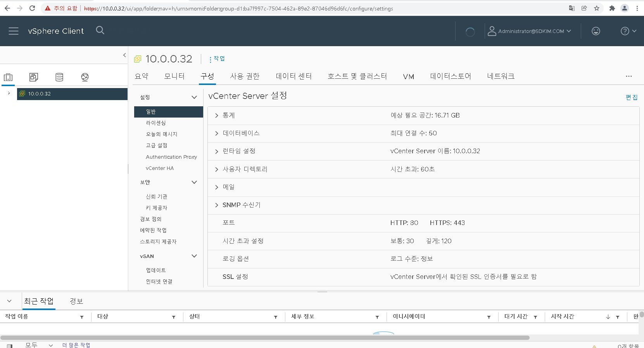Open the feedback smiley icon
Screen dimensions: 644x348
596,31
